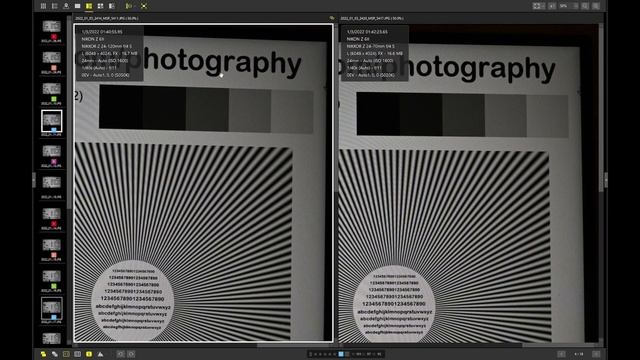Toggle the third bottom-left outlined square icon
Viewport: 640px width, 360px height.
(x=66, y=354)
